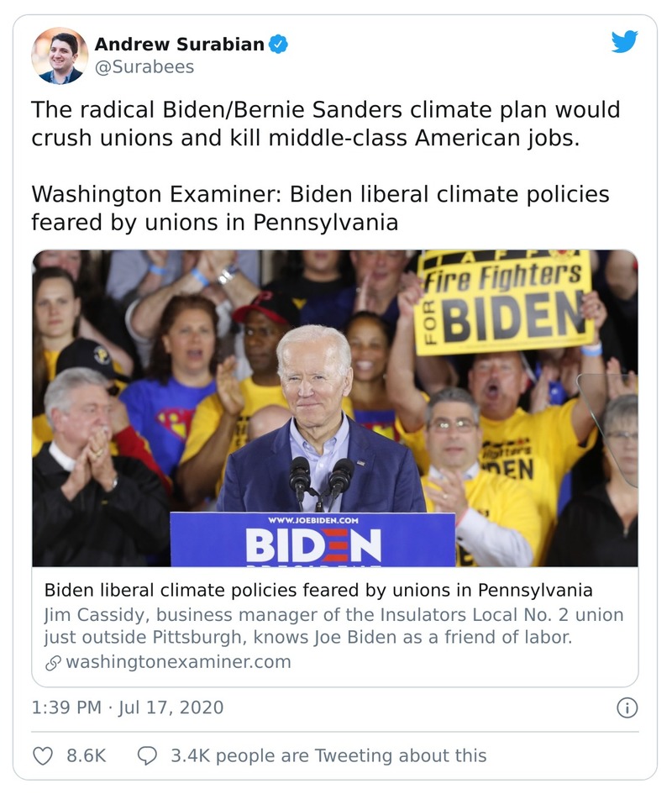Click the 'Washington Examiner: Biden liberal climate' text
Screen dimensions: 672x794
319,209
